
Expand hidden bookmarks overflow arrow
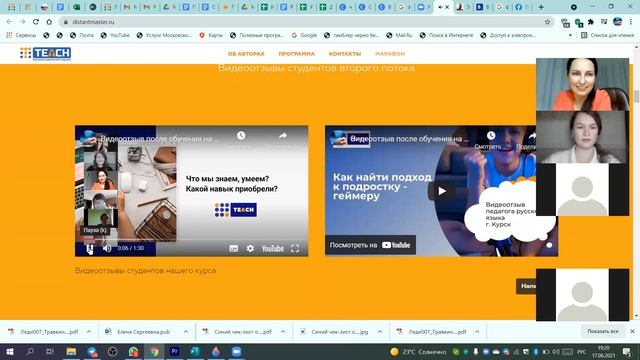click(570, 36)
